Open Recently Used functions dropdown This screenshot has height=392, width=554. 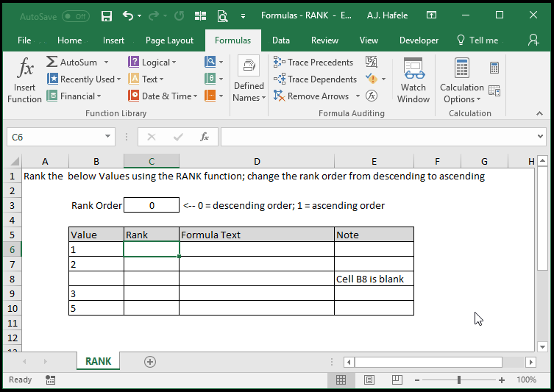tap(118, 79)
